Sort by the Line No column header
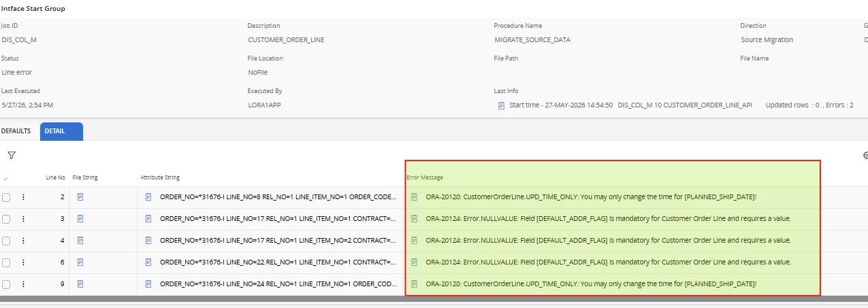This screenshot has width=868, height=308. [x=55, y=177]
